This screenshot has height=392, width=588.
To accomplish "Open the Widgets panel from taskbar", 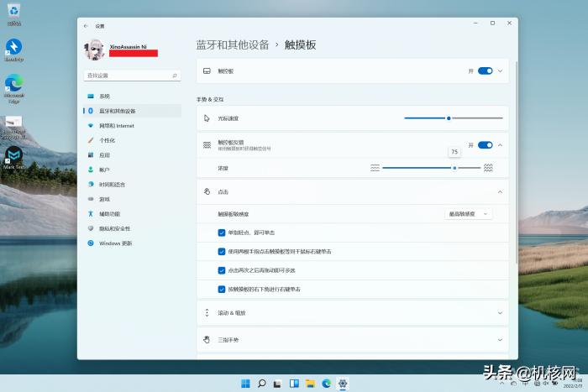I will click(x=294, y=384).
